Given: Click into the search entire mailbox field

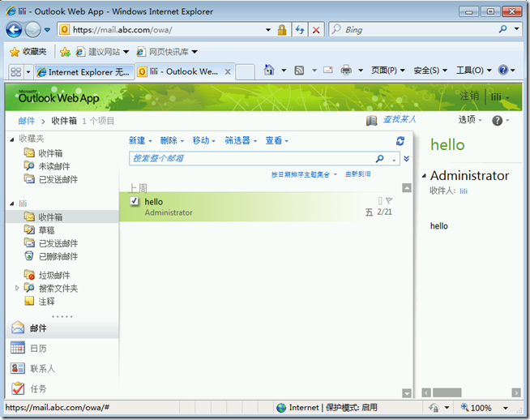Looking at the screenshot, I should click(x=252, y=158).
